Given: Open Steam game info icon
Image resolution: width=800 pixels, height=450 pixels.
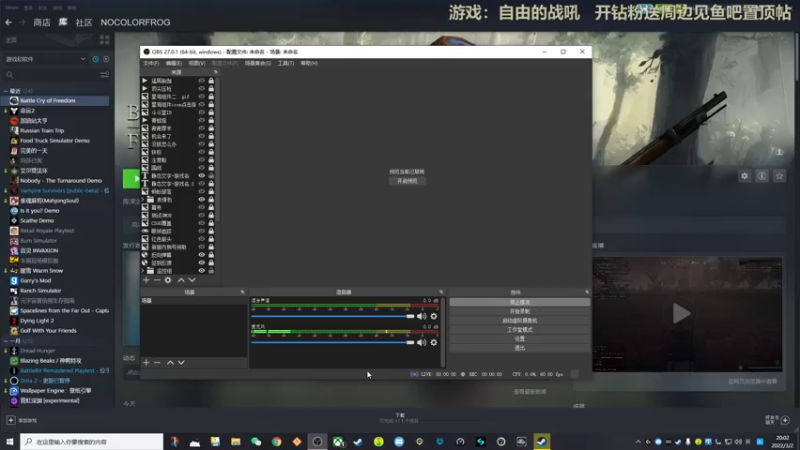Looking at the screenshot, I should pyautogui.click(x=762, y=176).
